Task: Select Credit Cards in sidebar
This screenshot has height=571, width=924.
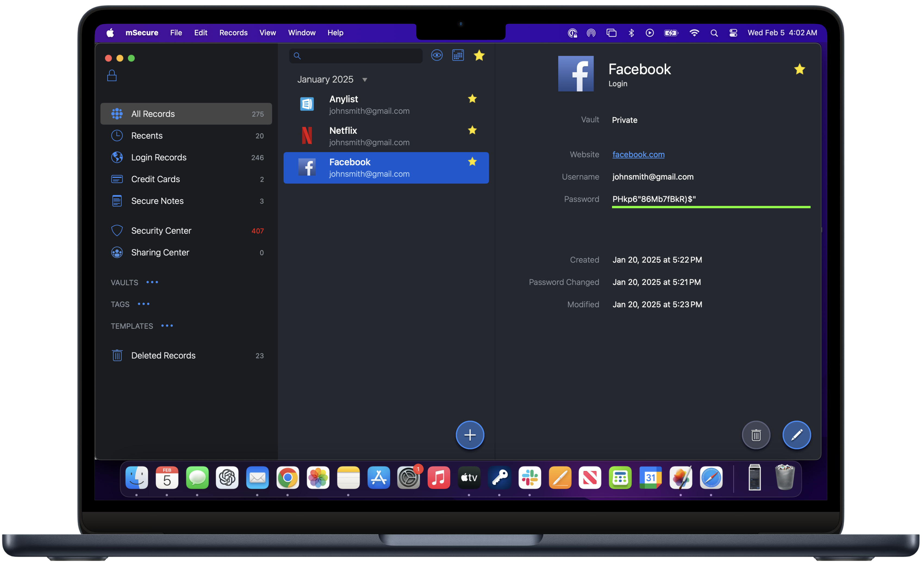Action: pyautogui.click(x=155, y=179)
